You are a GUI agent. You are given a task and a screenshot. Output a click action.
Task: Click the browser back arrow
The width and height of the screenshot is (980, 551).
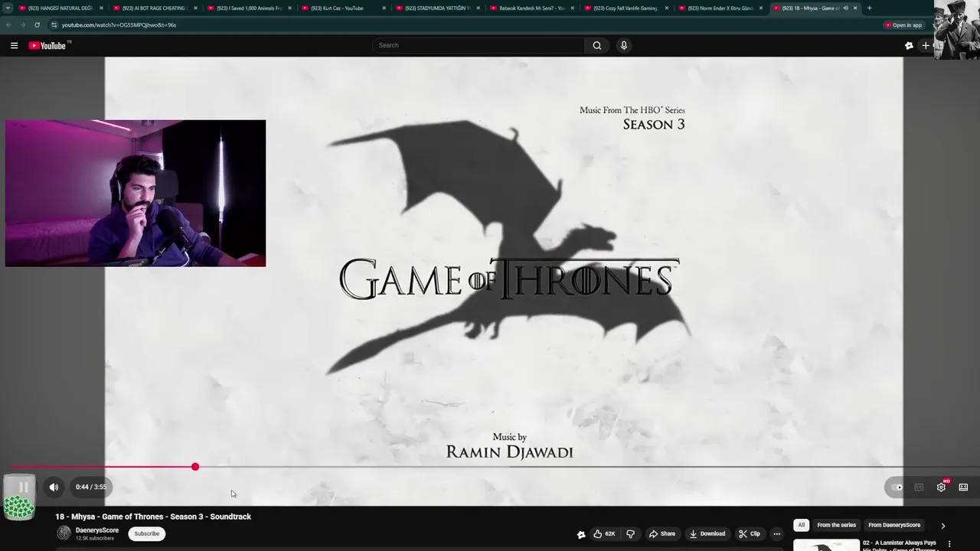pos(8,24)
